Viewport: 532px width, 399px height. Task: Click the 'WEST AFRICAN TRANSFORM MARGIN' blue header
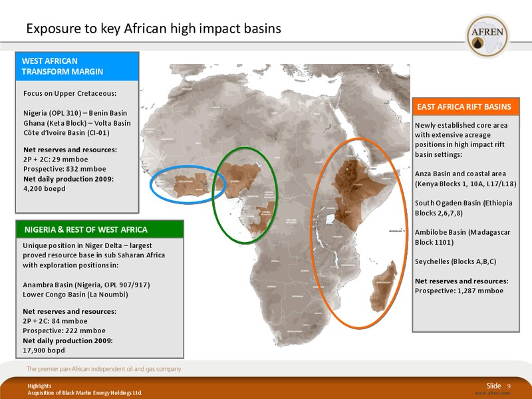(77, 66)
